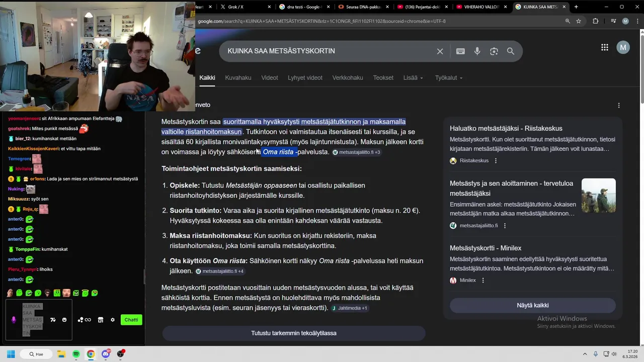The image size is (644, 362).
Task: Open 7TV emote menu in chat
Action: pyautogui.click(x=53, y=320)
